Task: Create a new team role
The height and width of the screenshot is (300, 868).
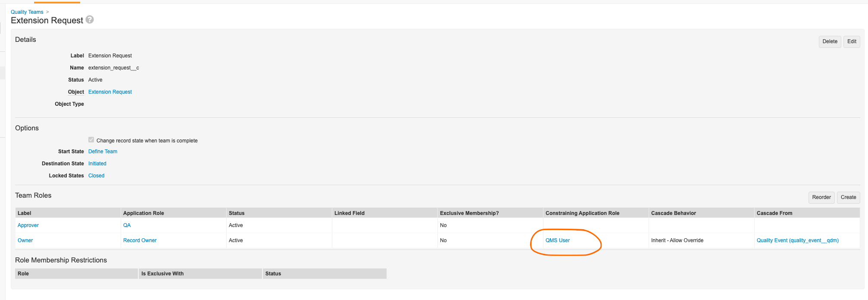Action: point(848,197)
